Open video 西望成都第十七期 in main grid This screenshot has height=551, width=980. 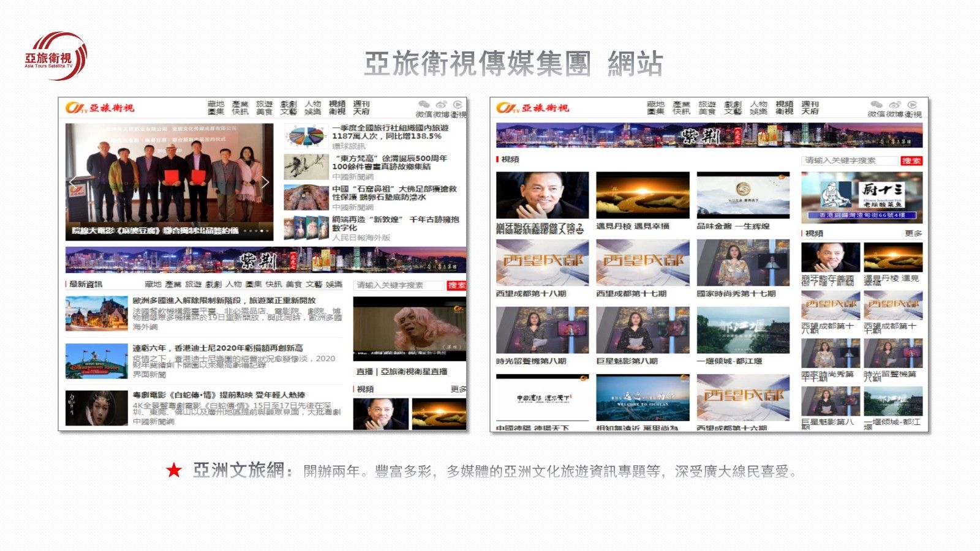point(643,263)
